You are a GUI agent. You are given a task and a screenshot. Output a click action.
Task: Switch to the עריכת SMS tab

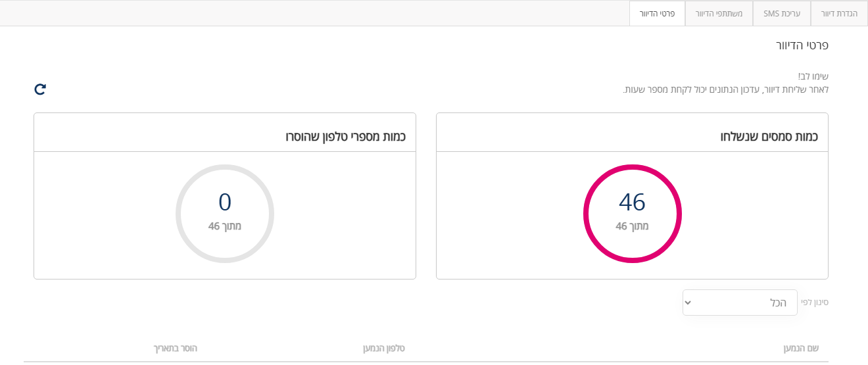tap(782, 13)
